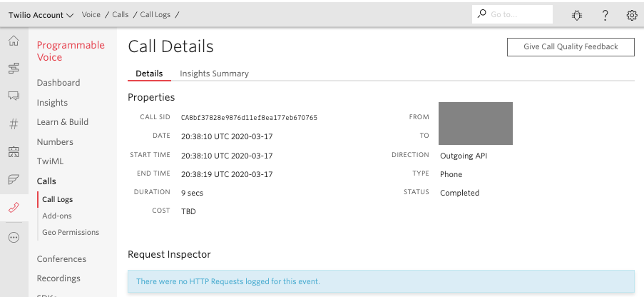Image resolution: width=644 pixels, height=297 pixels.
Task: Focus the Go to search field
Action: (x=512, y=14)
